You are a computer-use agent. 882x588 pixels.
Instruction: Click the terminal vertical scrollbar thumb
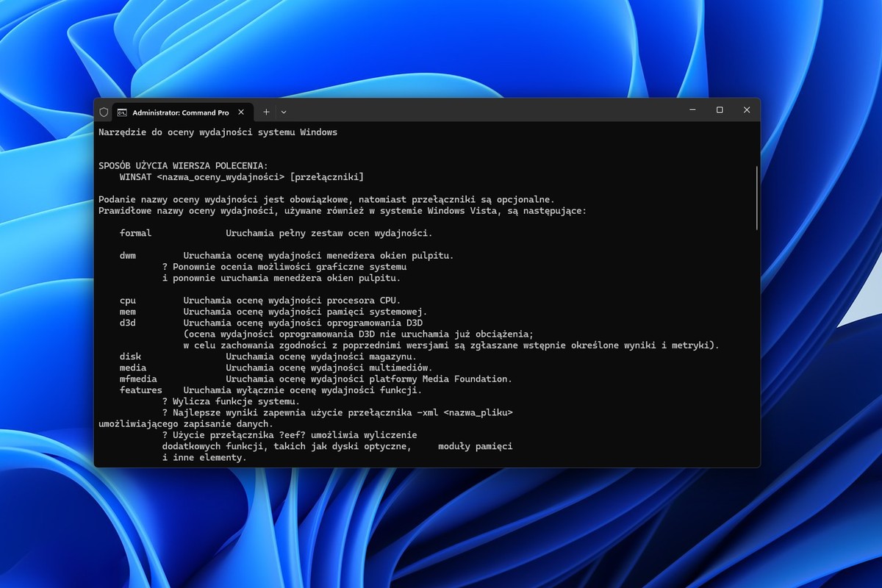click(x=756, y=198)
